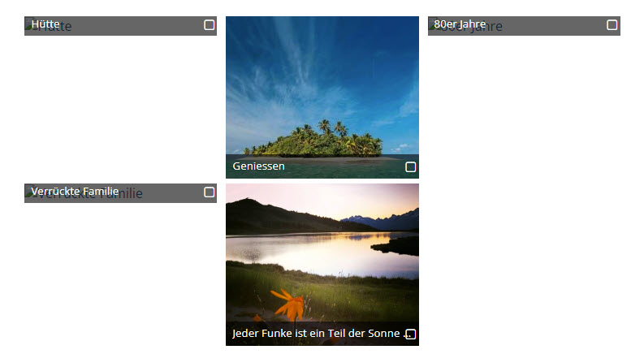644x354 pixels.
Task: Check the 80er Jahre selection box
Action: pyautogui.click(x=612, y=25)
